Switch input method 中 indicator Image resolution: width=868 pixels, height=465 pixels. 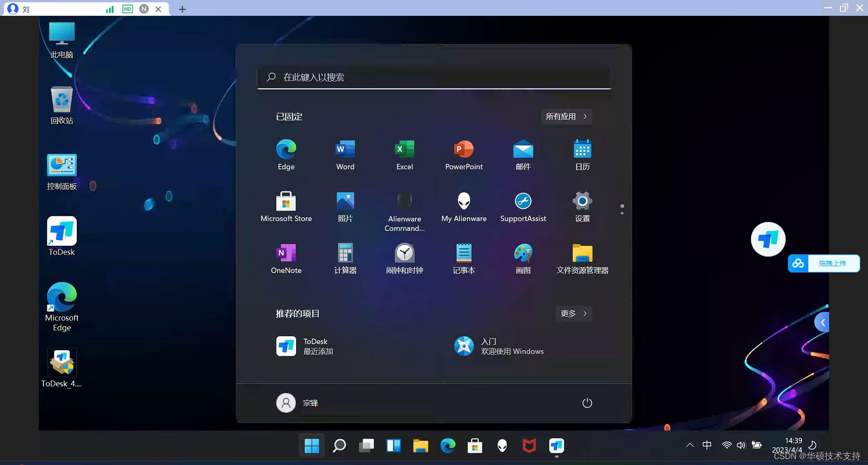[x=707, y=445]
